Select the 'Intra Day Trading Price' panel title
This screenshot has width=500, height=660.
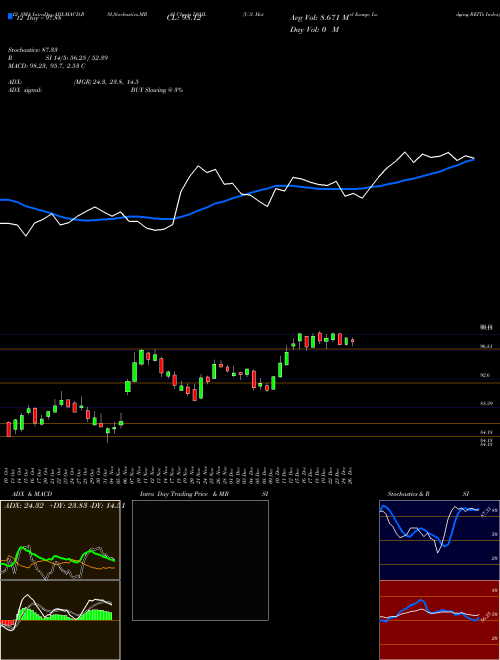point(174,494)
